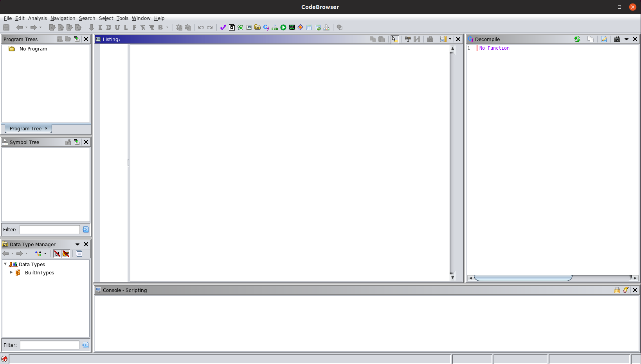The height and width of the screenshot is (364, 641).
Task: Click the navigate Forward arrow in the main toolbar
Action: click(33, 27)
